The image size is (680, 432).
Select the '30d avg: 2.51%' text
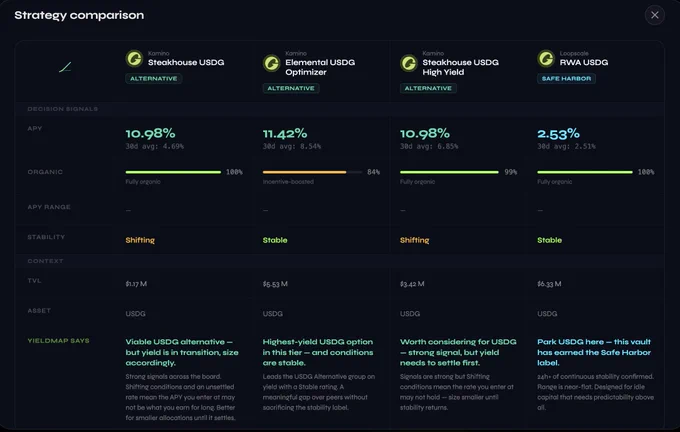[566, 147]
